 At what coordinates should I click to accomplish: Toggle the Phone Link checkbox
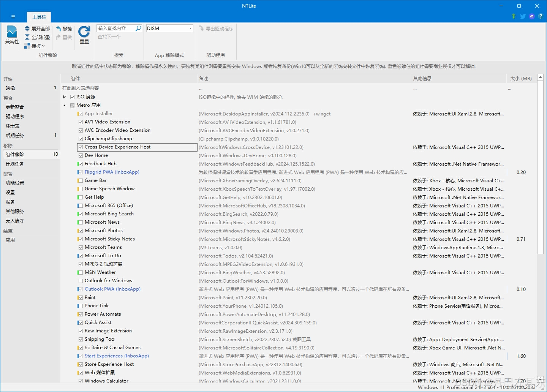(81, 306)
